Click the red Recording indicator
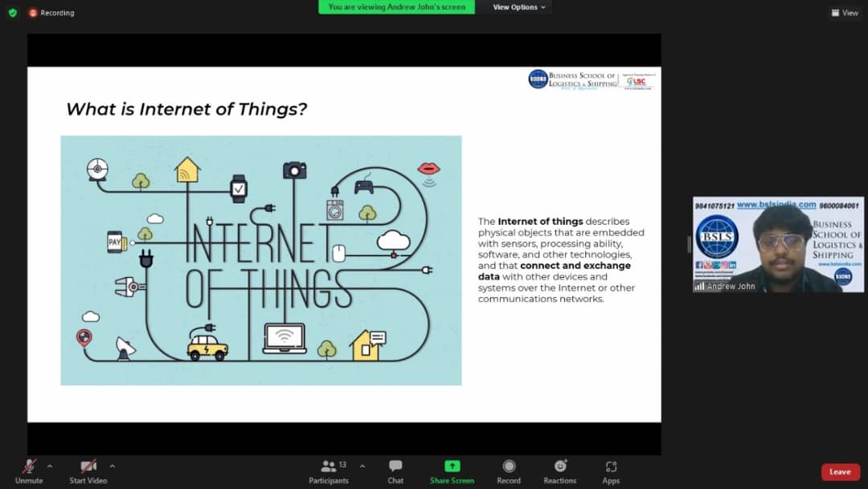This screenshot has height=489, width=868. coord(51,13)
